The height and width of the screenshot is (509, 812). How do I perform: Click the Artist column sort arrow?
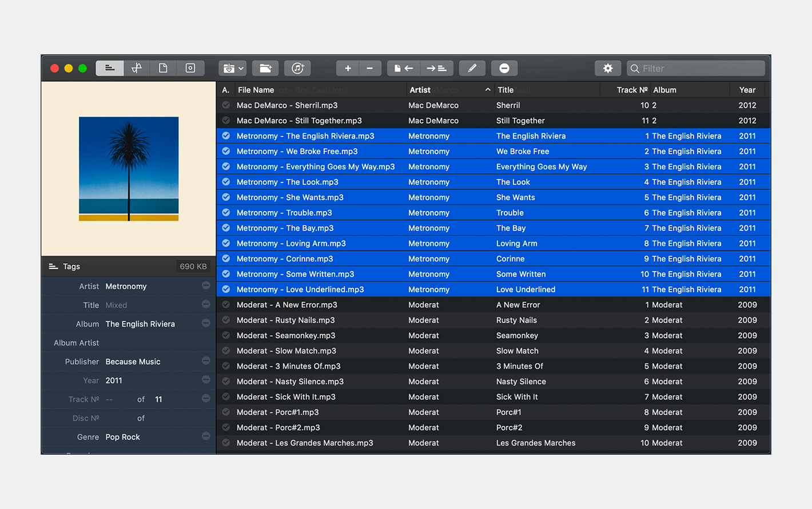point(488,90)
